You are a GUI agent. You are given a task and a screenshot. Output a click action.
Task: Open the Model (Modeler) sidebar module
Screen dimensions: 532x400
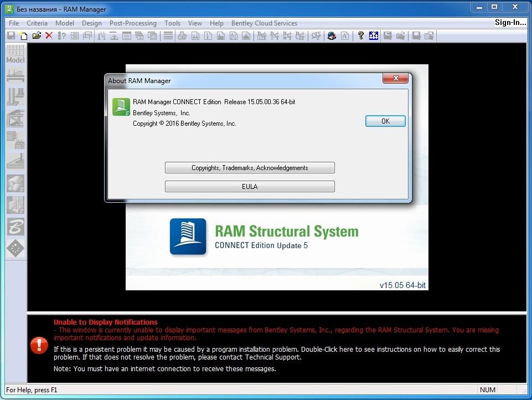(16, 54)
